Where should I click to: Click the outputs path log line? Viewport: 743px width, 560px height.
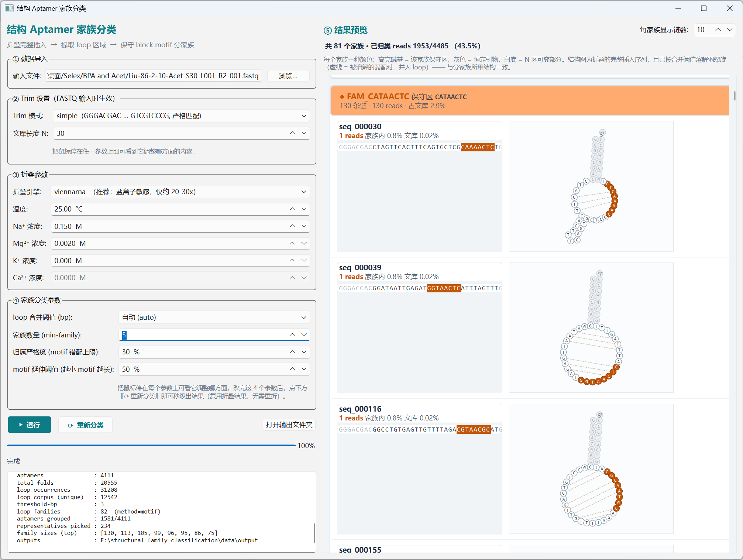point(137,540)
